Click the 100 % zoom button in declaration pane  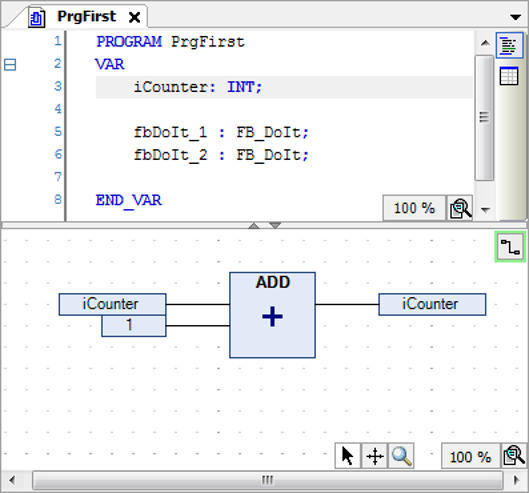coord(414,208)
